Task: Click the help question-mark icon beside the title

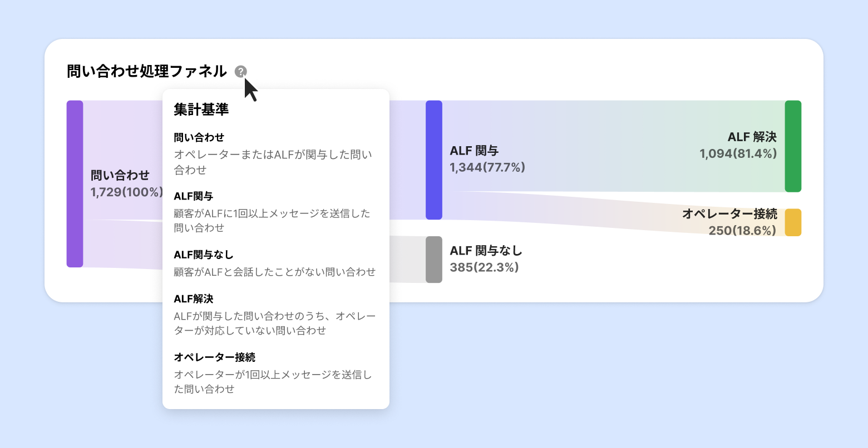Action: pyautogui.click(x=240, y=71)
